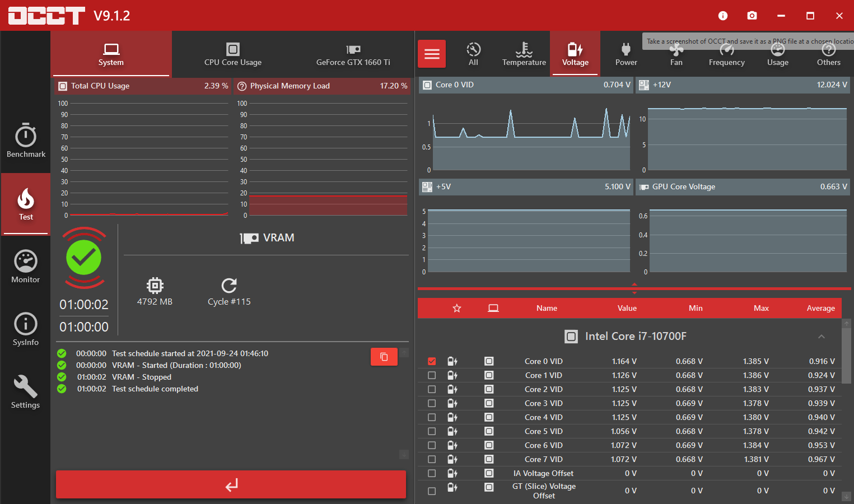Sort table by Max column
854x504 pixels.
(x=762, y=308)
